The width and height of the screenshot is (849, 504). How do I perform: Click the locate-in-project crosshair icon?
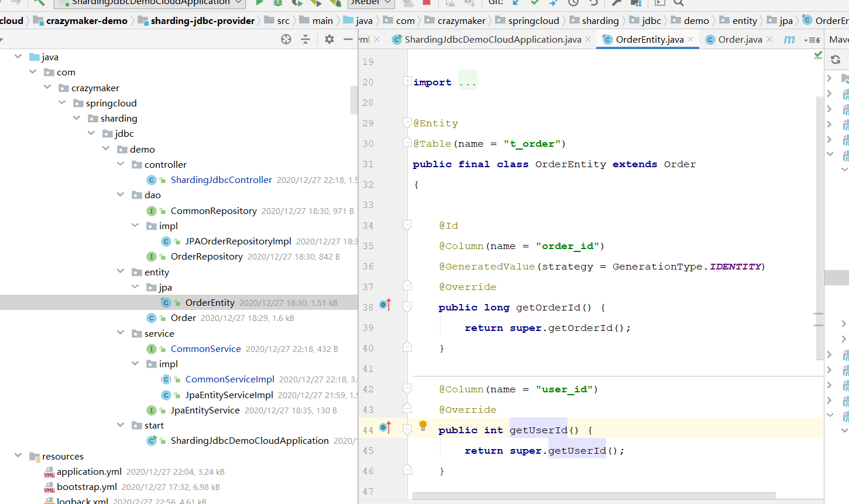tap(286, 39)
